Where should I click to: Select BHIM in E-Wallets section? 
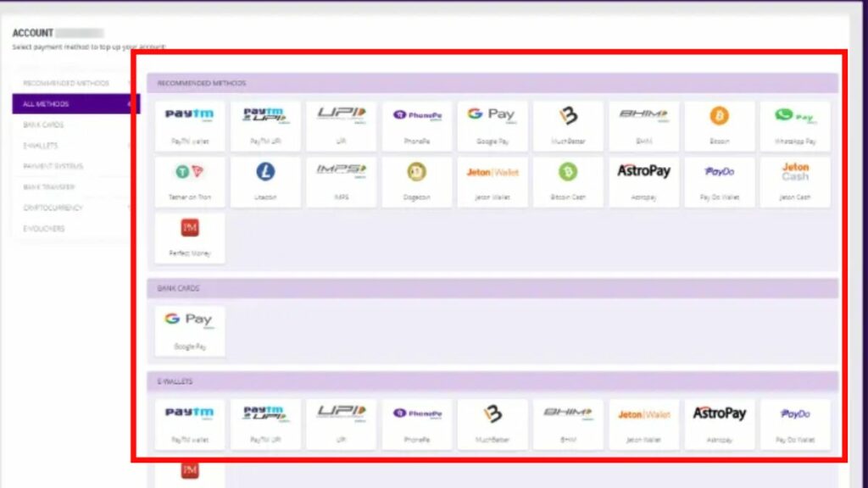[x=568, y=424]
